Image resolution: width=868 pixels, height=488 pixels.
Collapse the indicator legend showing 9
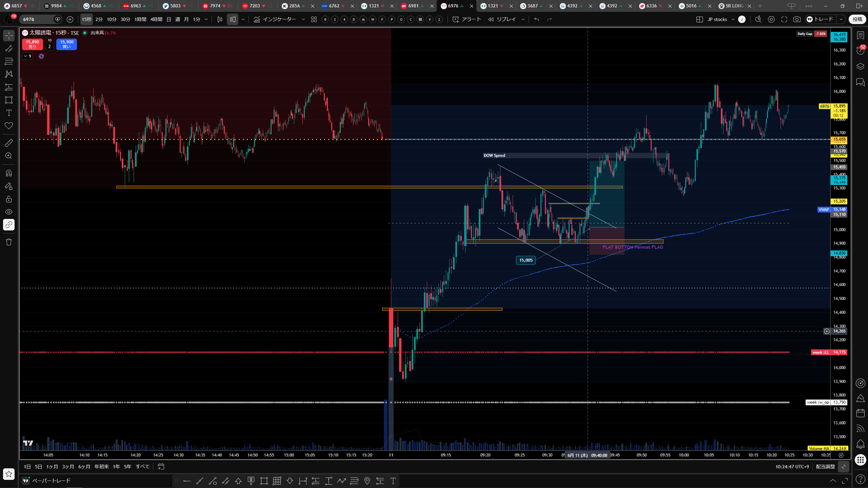pyautogui.click(x=27, y=56)
